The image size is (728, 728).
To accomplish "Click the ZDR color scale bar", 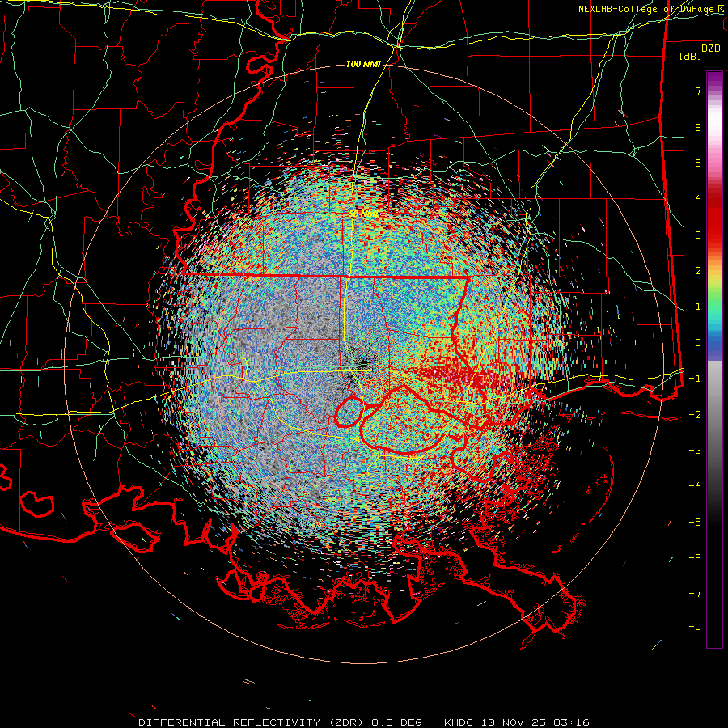I will pos(714,359).
